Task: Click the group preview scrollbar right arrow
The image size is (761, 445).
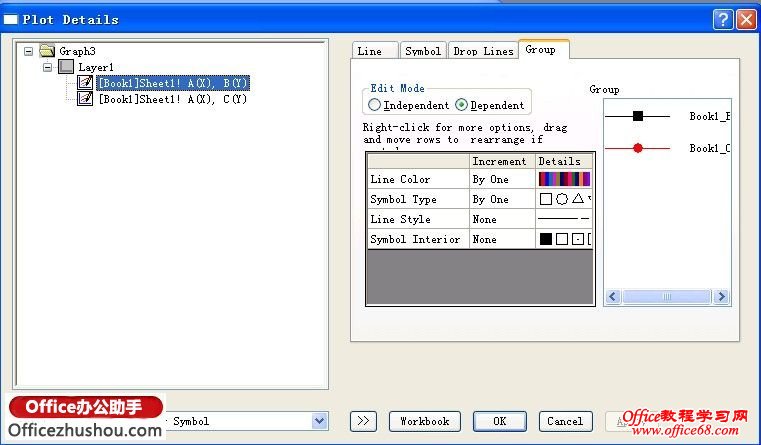Action: 722,296
